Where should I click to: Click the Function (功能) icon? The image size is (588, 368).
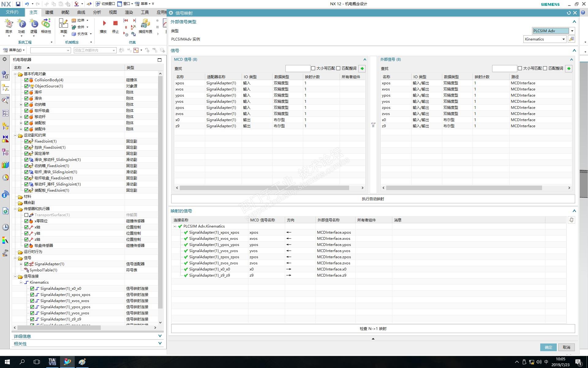tap(21, 24)
